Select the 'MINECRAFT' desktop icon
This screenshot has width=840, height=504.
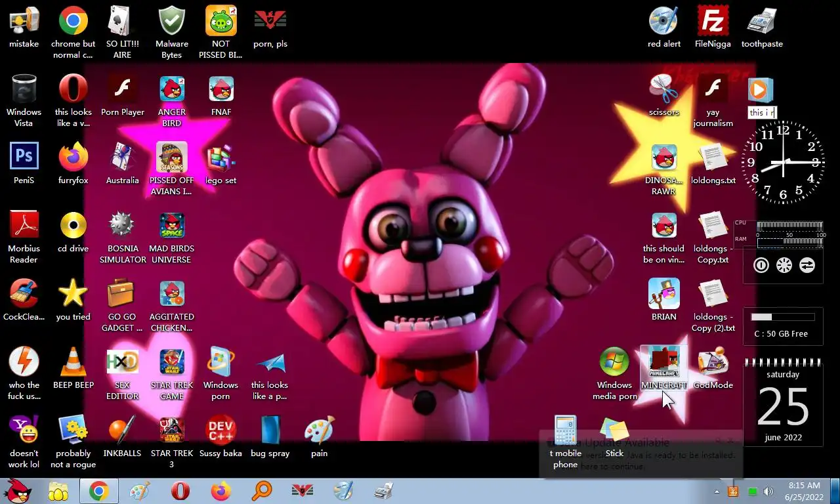coord(664,369)
